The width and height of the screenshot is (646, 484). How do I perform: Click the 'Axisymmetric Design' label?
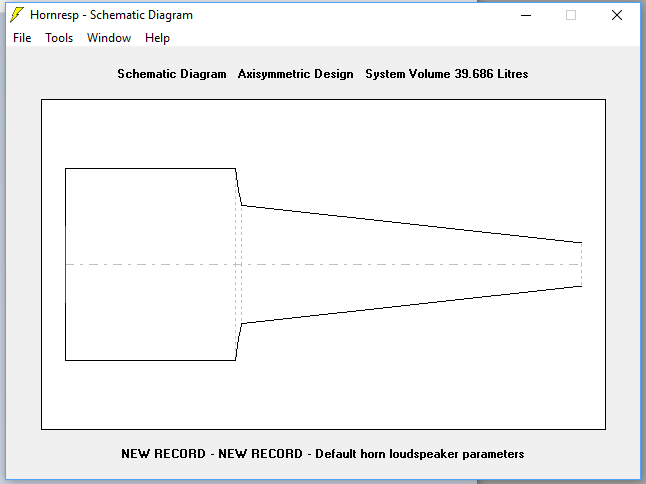pyautogui.click(x=295, y=74)
